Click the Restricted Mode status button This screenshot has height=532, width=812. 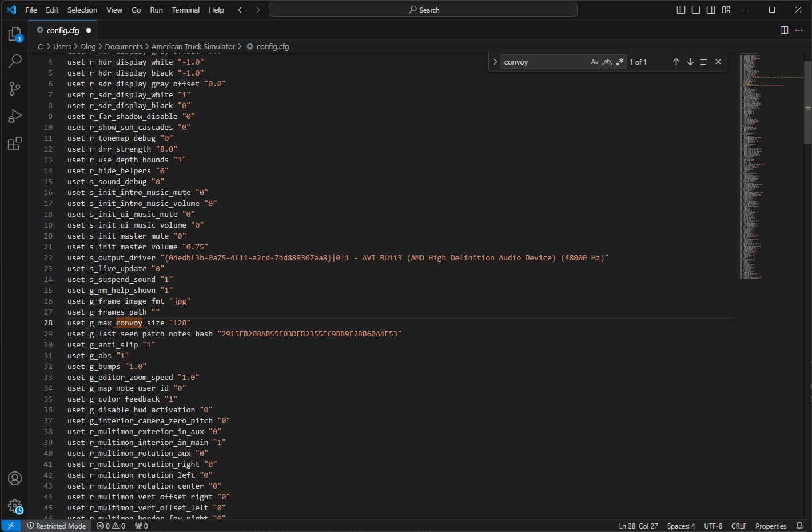pos(56,526)
